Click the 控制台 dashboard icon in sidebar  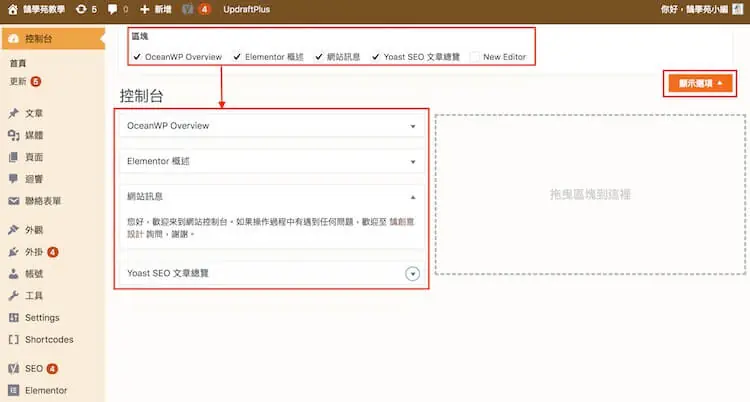(x=13, y=39)
